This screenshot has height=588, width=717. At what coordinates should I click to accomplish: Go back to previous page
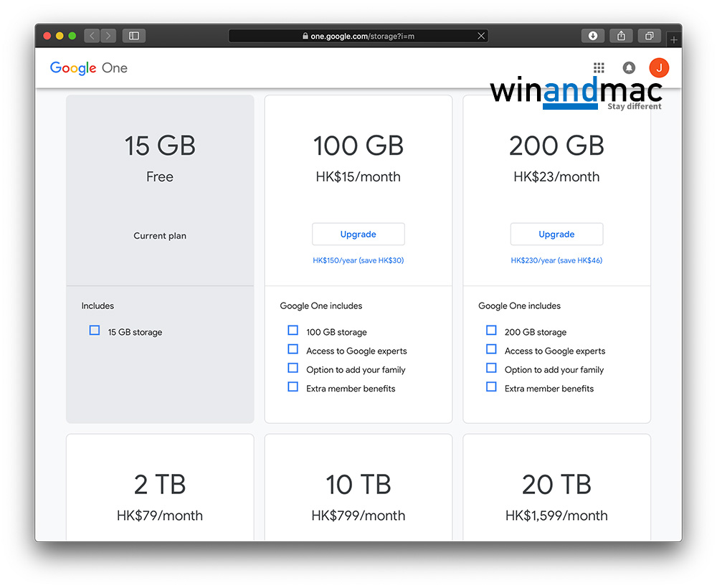coord(92,36)
